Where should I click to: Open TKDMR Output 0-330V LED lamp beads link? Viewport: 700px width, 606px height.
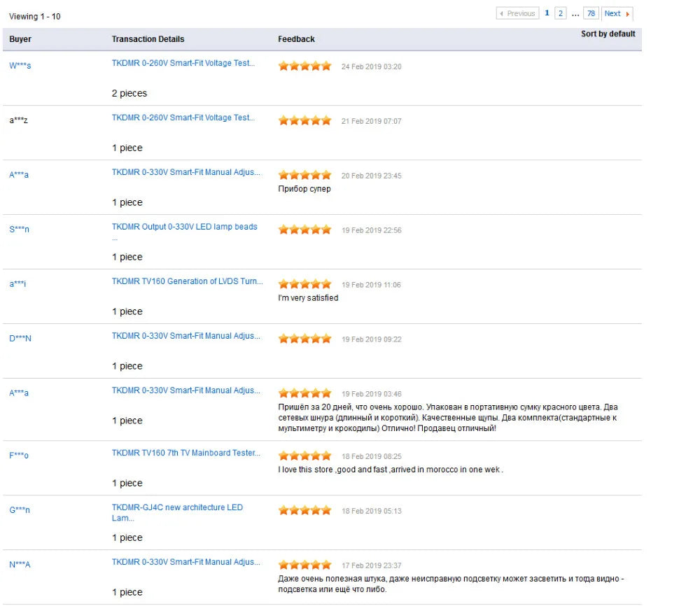click(x=184, y=227)
